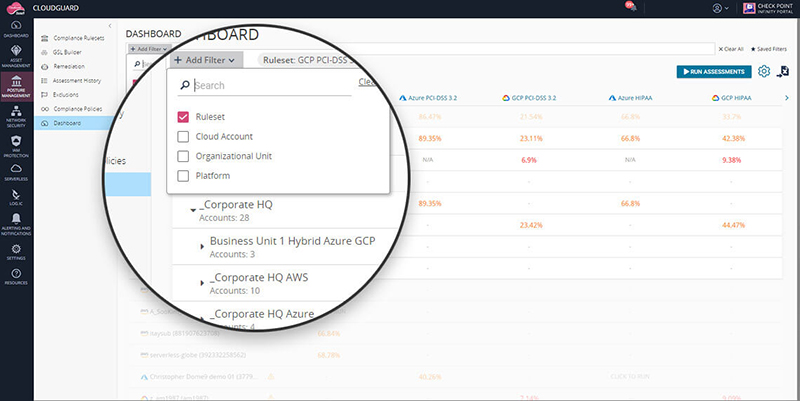Open Asset Management in the left rail
This screenshot has height=401, width=800.
pyautogui.click(x=16, y=56)
